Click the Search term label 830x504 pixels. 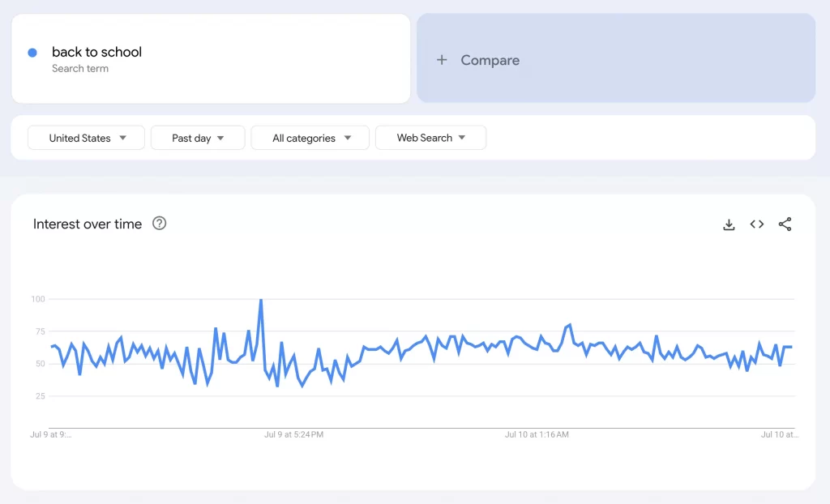pyautogui.click(x=80, y=68)
